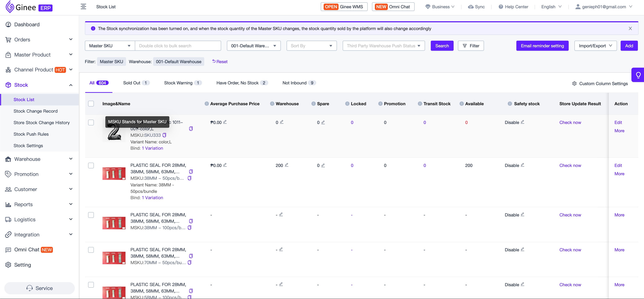
Task: Click the floating lightbulb tips icon
Action: [x=638, y=75]
